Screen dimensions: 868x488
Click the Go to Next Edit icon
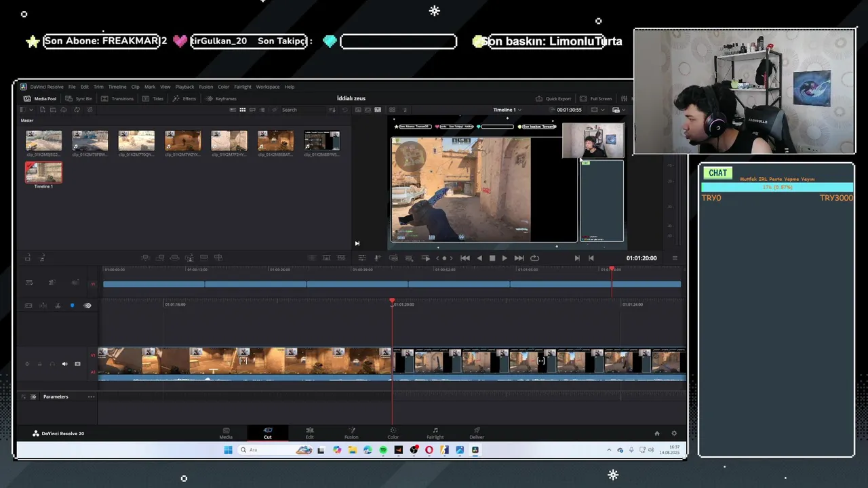coord(577,258)
